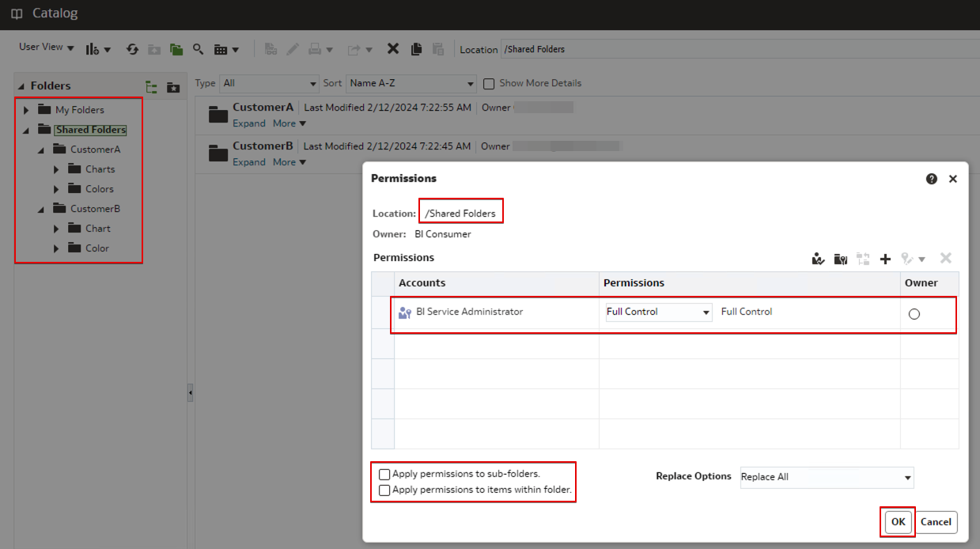Click the Delete X icon in catalog toolbar
The height and width of the screenshot is (549, 980).
(x=393, y=49)
